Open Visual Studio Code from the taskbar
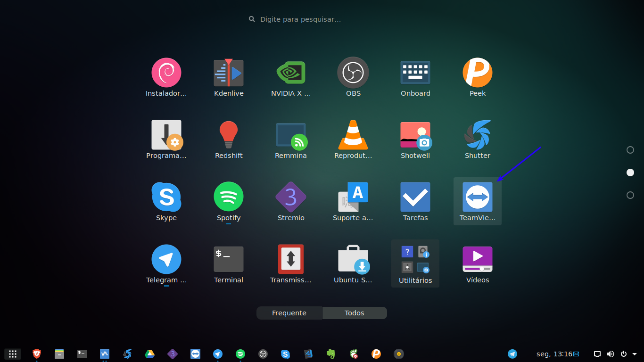Screen dimensions: 644x362 pos(308,354)
